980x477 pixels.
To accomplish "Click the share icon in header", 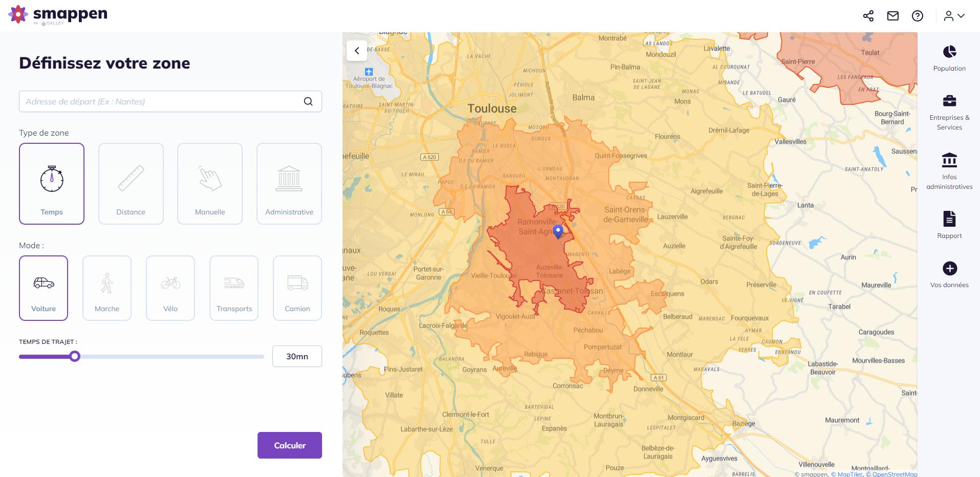I will click(868, 16).
